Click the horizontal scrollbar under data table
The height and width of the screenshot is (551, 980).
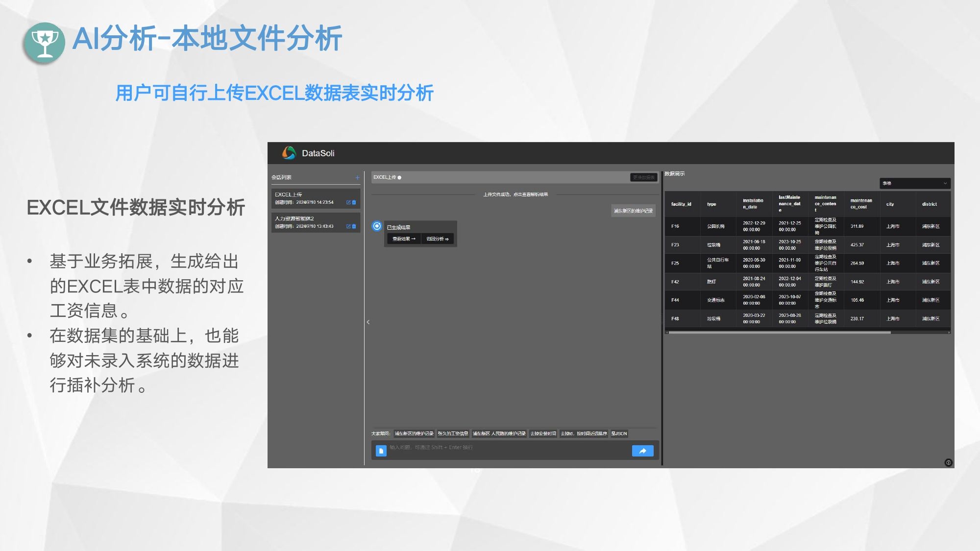pyautogui.click(x=779, y=332)
